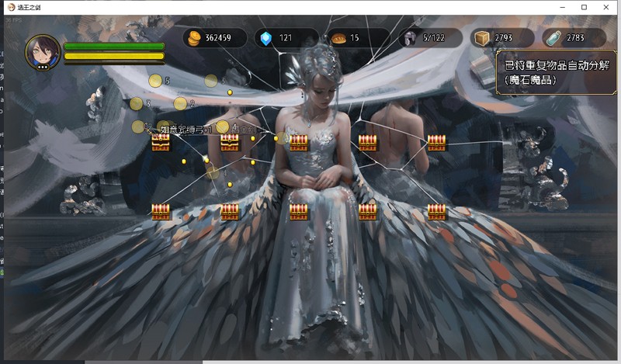The height and width of the screenshot is (364, 621).
Task: Click the second opened chest in top row
Action: coord(230,143)
